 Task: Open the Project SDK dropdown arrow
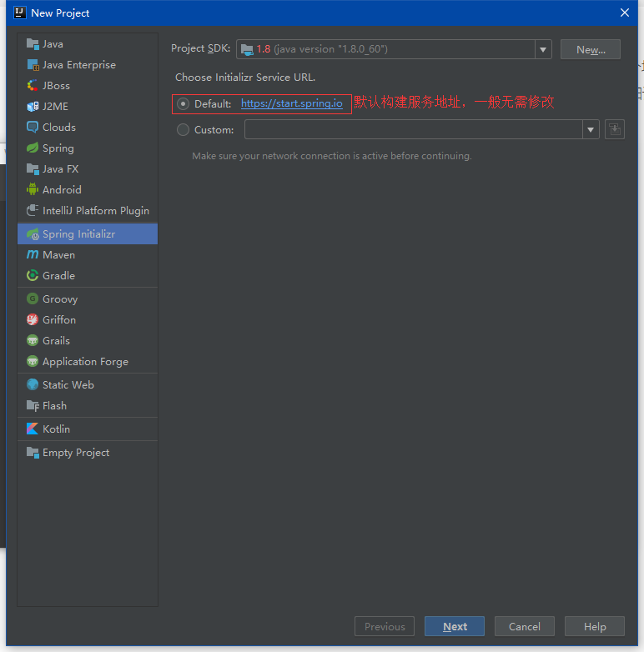pyautogui.click(x=543, y=49)
